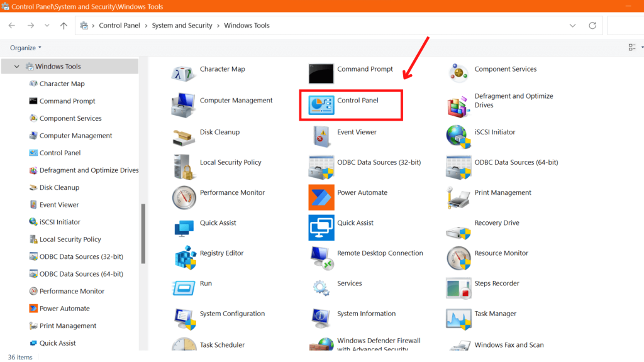
Task: Click Windows Tools in the breadcrumb path
Action: coord(247,25)
